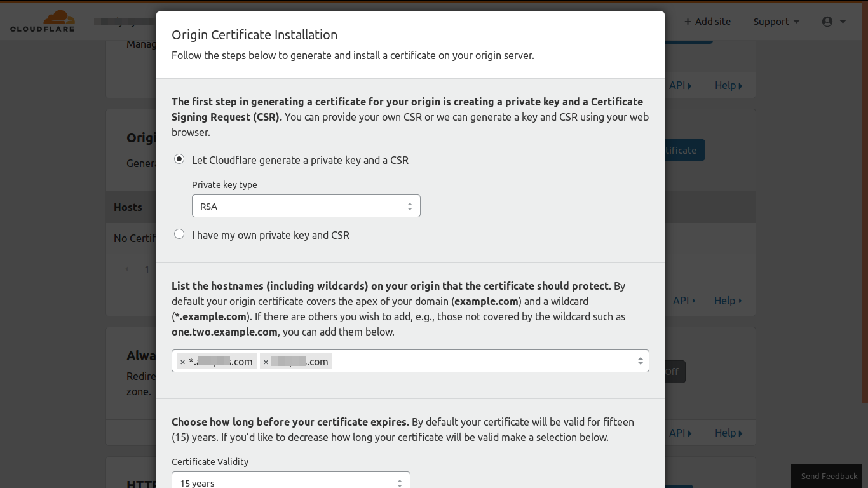Click the stepper on the hostnames field
The image size is (868, 488).
pos(640,360)
